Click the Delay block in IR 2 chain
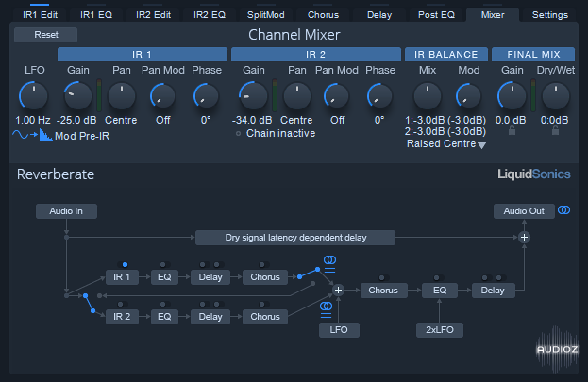The width and height of the screenshot is (588, 382). pos(210,317)
